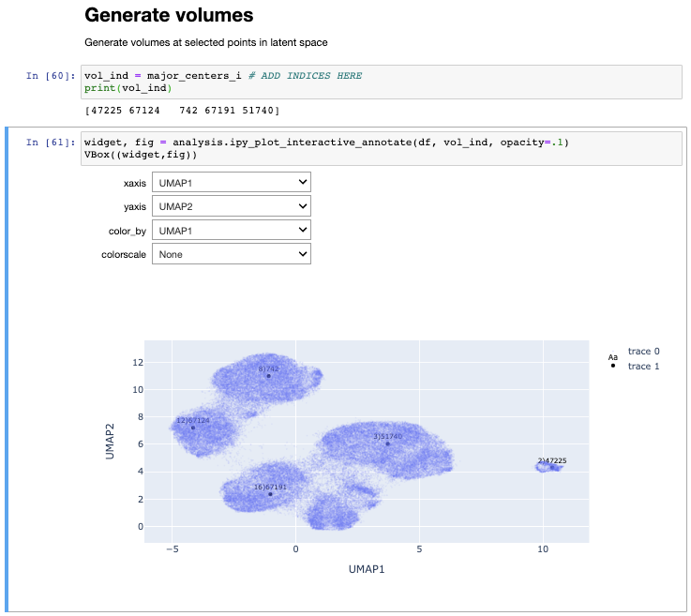Click the 16)67191 cluster center marker

click(270, 494)
